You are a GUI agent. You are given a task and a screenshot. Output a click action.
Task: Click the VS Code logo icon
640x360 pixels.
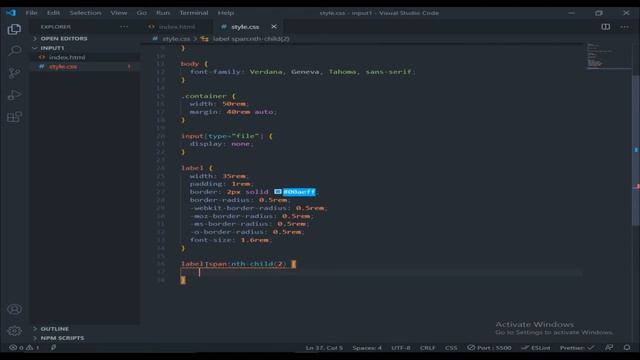click(11, 13)
